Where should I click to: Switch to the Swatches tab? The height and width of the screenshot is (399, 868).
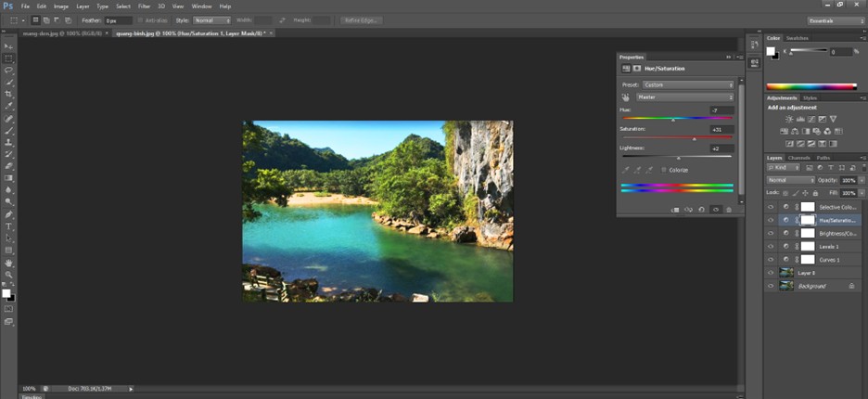click(x=798, y=38)
